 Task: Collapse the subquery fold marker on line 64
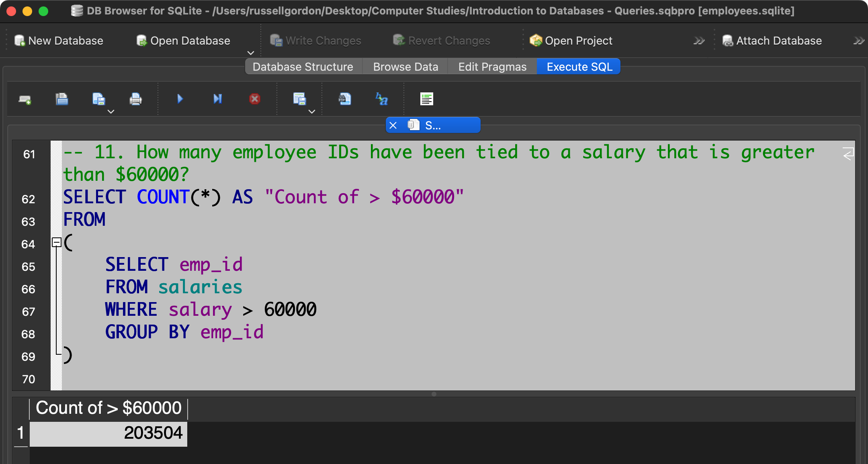pos(57,242)
